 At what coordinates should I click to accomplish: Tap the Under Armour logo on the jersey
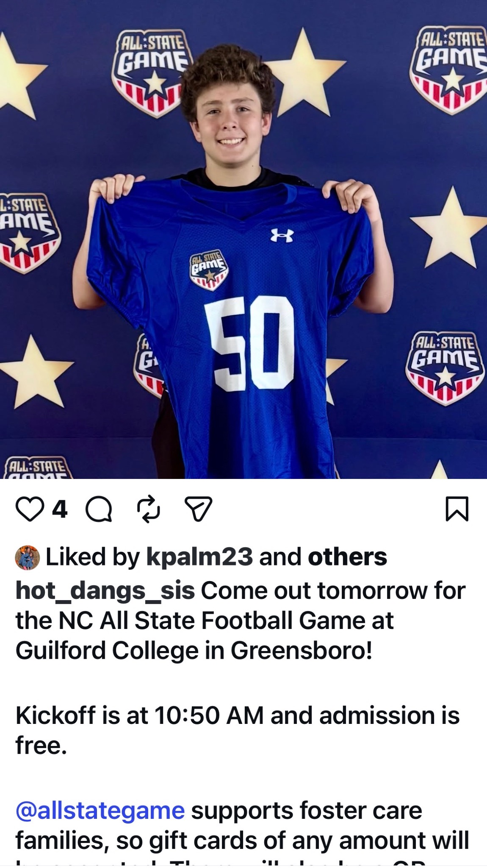282,235
